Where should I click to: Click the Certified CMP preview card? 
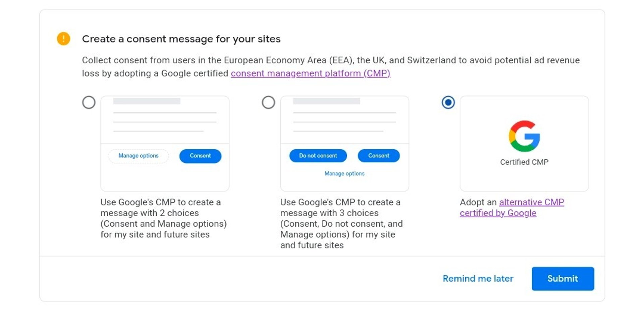pos(524,144)
